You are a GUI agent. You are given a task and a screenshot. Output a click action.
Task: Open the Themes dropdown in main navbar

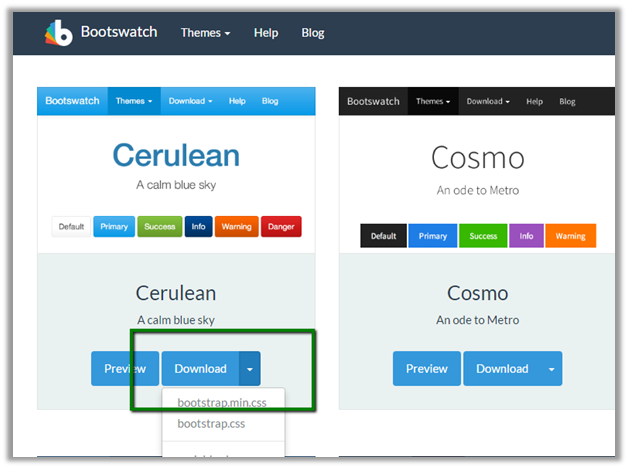click(x=205, y=33)
